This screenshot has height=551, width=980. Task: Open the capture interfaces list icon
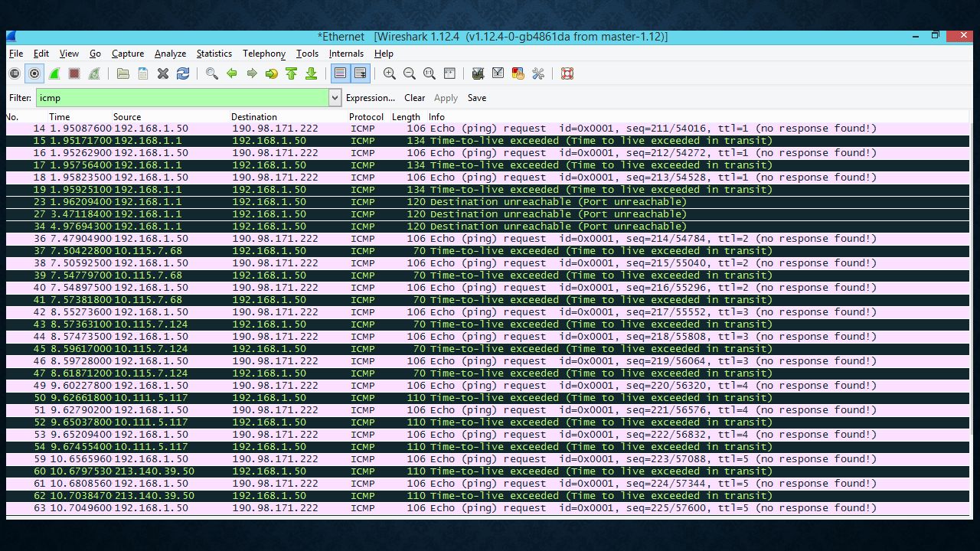tap(15, 73)
